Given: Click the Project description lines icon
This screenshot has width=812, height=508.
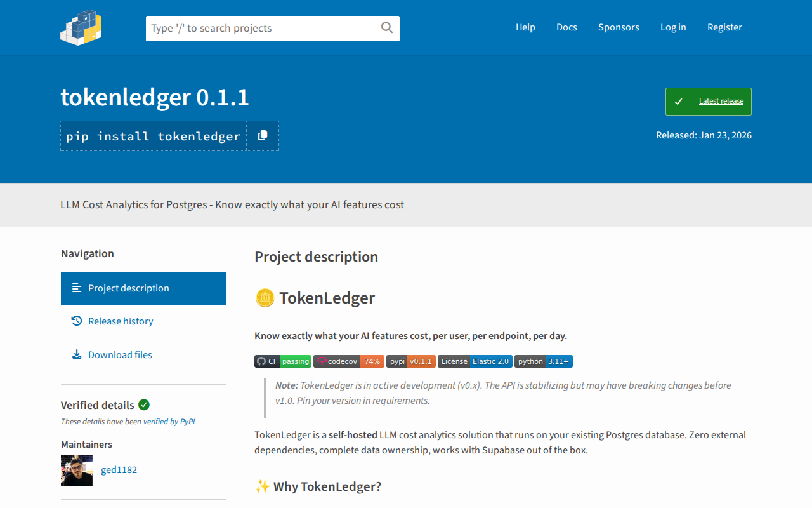Looking at the screenshot, I should tap(77, 288).
